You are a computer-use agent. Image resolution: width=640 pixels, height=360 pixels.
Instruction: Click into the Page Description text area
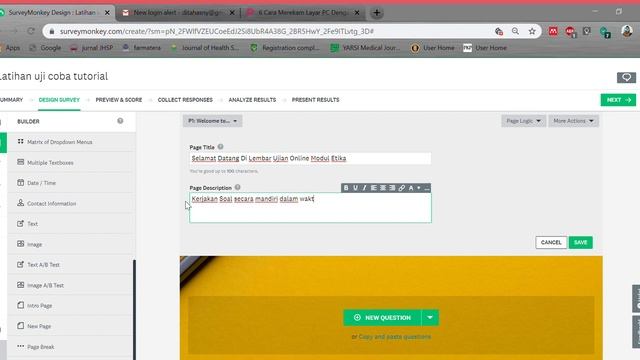(310, 208)
